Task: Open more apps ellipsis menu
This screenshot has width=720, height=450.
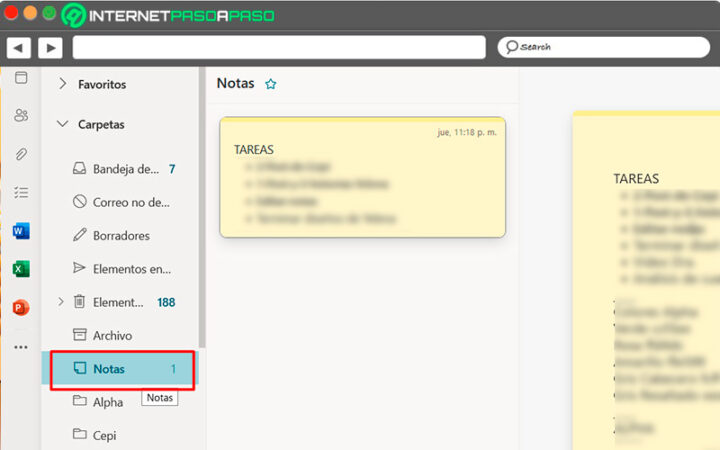Action: tap(21, 347)
